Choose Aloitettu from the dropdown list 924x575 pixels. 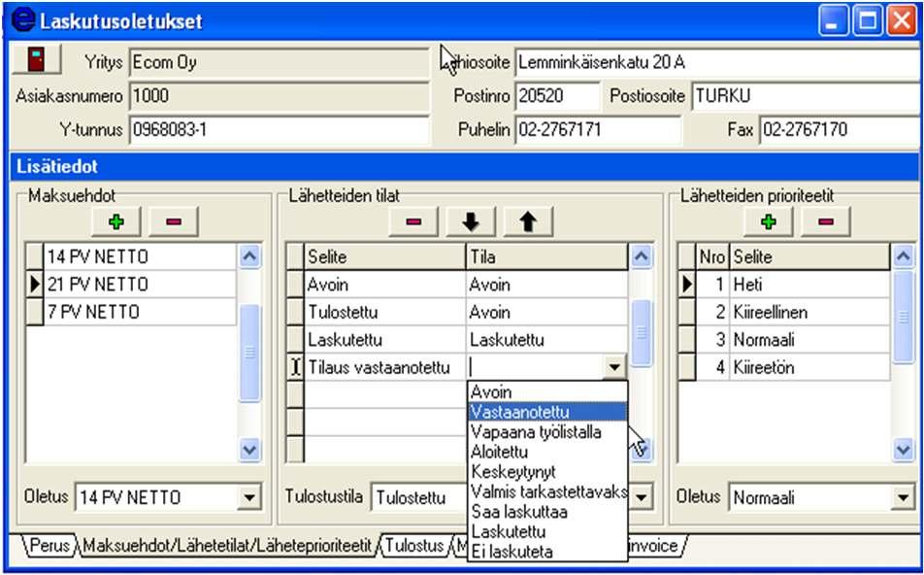pos(547,452)
